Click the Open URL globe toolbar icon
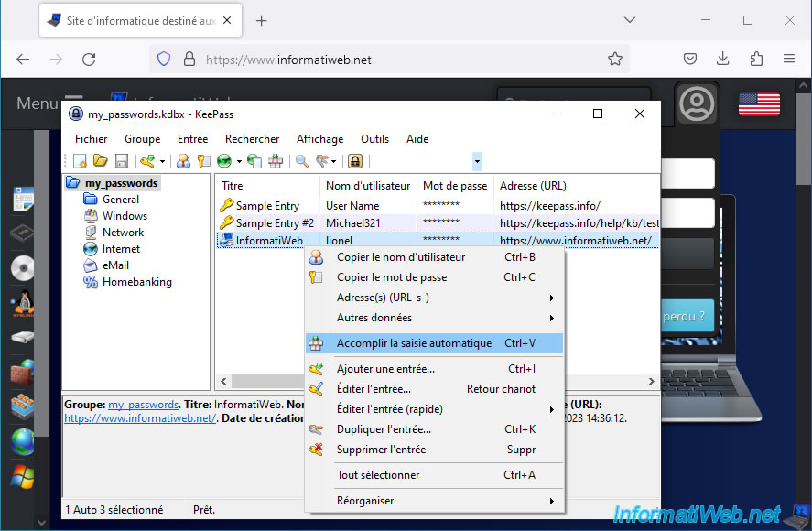Viewport: 812px width, 531px height. pyautogui.click(x=224, y=161)
